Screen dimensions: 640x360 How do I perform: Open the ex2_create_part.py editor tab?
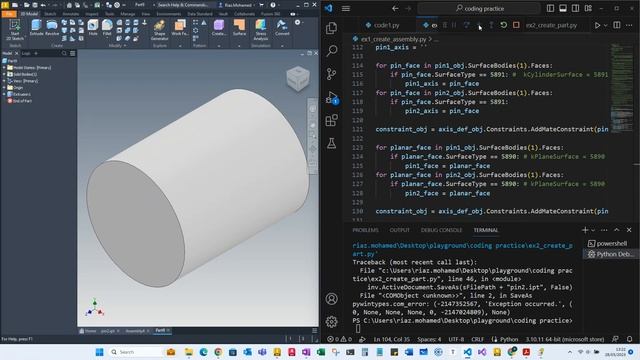coord(551,25)
